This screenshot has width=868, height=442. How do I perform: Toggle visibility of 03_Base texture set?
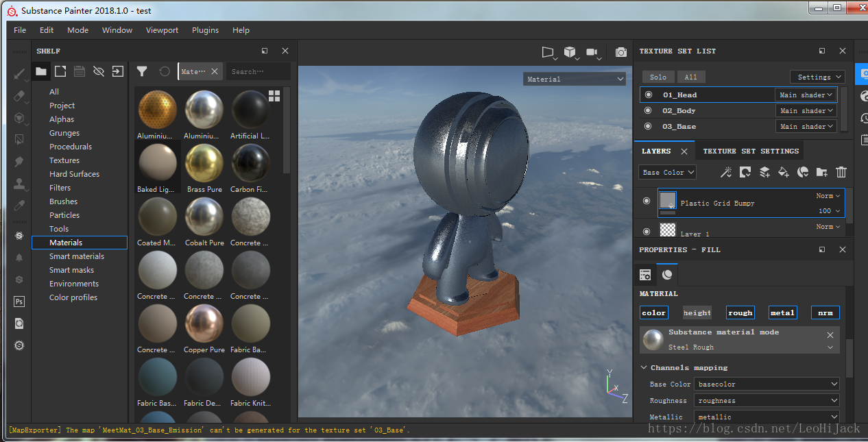coord(649,126)
